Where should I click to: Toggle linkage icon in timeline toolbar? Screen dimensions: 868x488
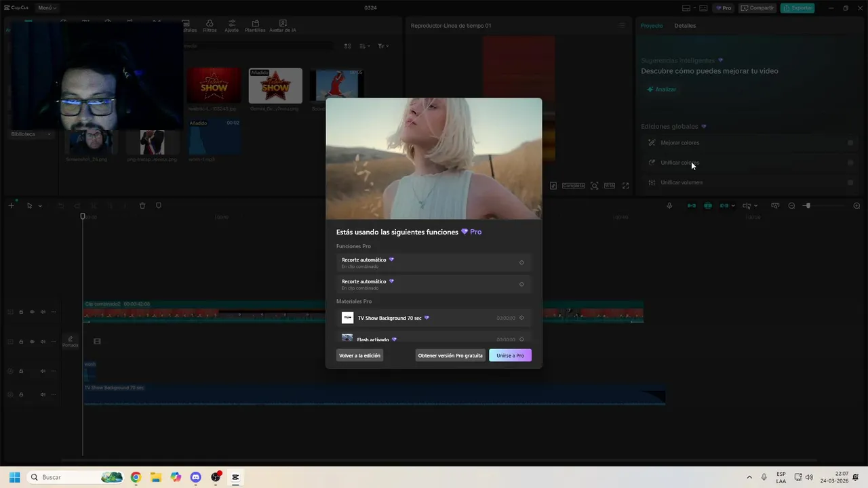tap(724, 205)
